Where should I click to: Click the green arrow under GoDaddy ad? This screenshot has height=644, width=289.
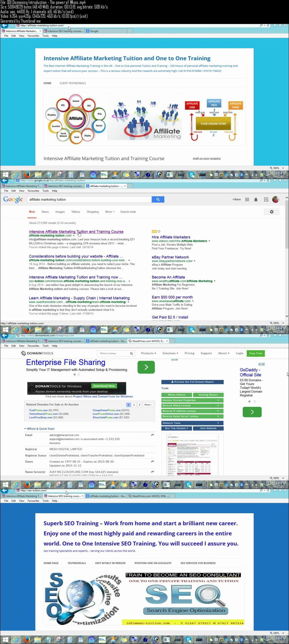[x=252, y=412]
